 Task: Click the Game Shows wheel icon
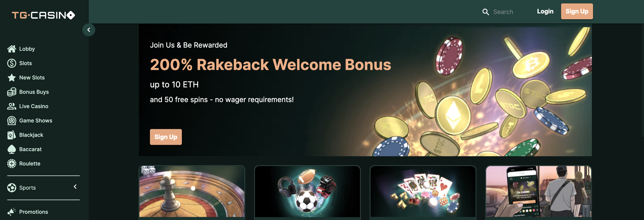12,121
